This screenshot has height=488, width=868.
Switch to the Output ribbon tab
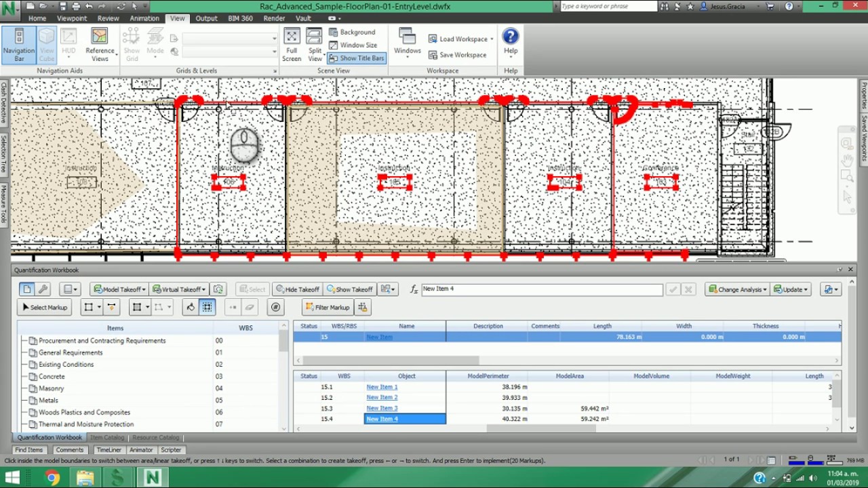coord(206,18)
